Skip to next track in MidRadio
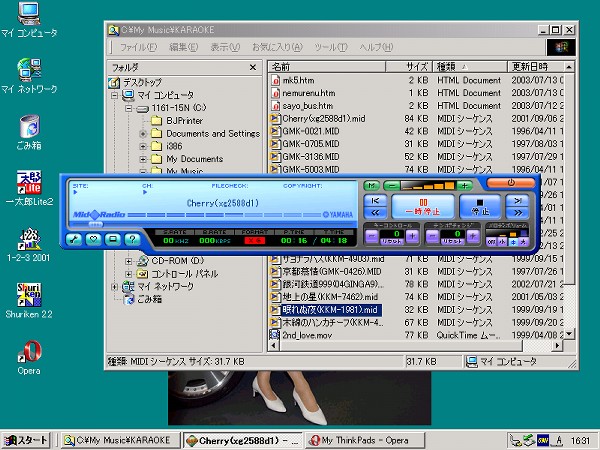 pyautogui.click(x=517, y=201)
